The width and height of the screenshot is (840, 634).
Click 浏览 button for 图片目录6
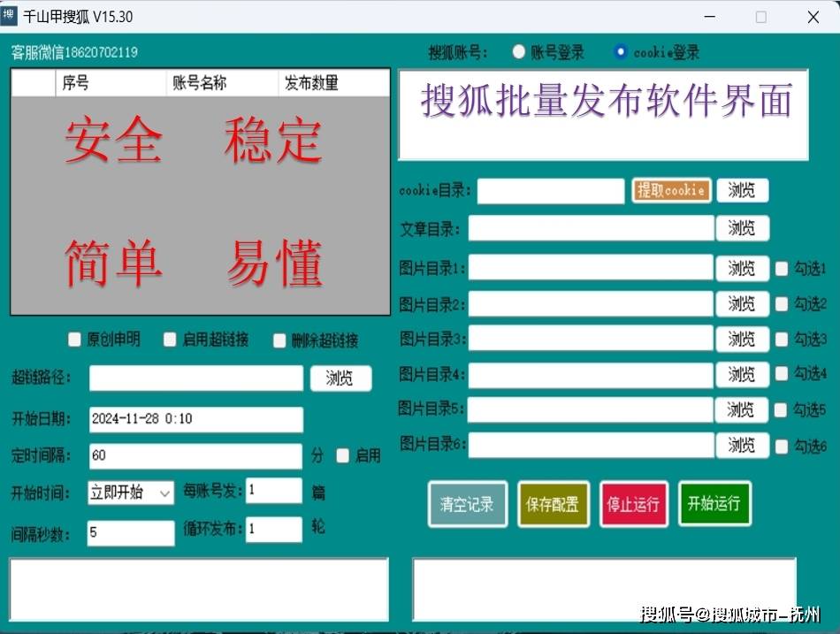[x=743, y=445]
